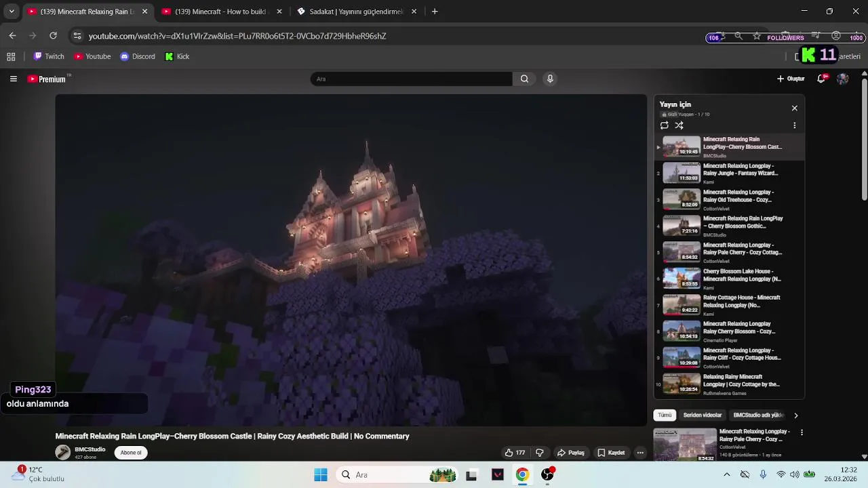Open volume control in system tray
Image resolution: width=868 pixels, height=488 pixels.
pyautogui.click(x=794, y=474)
